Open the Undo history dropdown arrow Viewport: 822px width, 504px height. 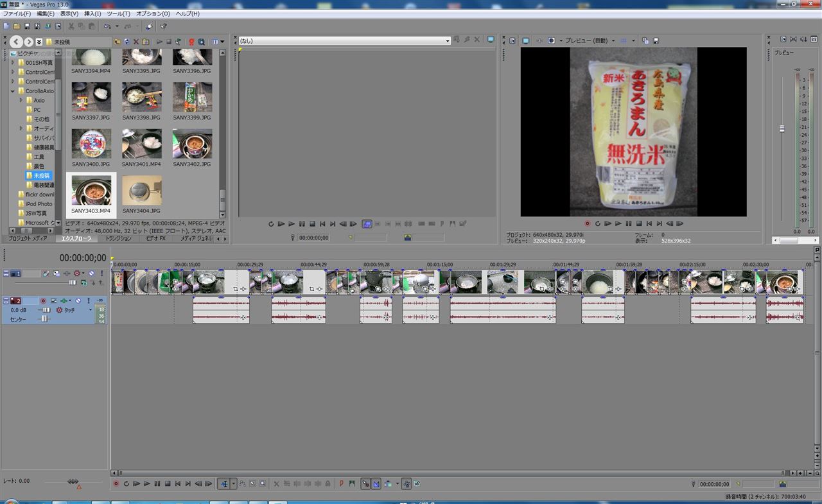117,26
